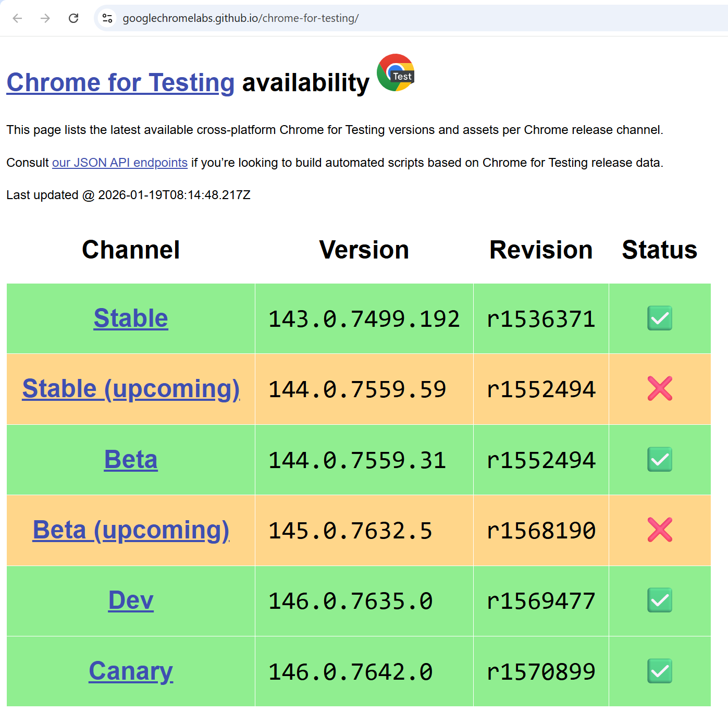Click the Last updated timestamp text
The image size is (728, 724).
coord(128,195)
